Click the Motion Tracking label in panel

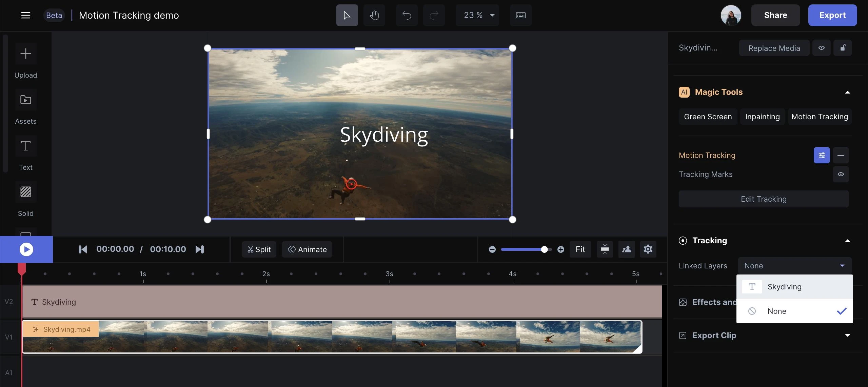pos(707,155)
